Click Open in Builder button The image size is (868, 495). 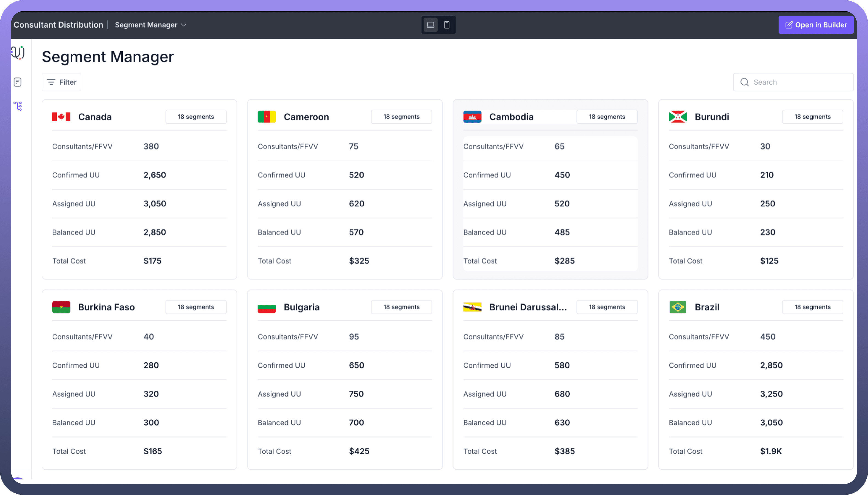coord(816,25)
